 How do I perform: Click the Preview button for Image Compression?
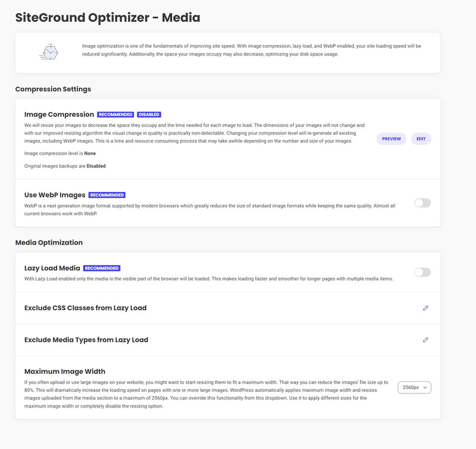(x=391, y=139)
